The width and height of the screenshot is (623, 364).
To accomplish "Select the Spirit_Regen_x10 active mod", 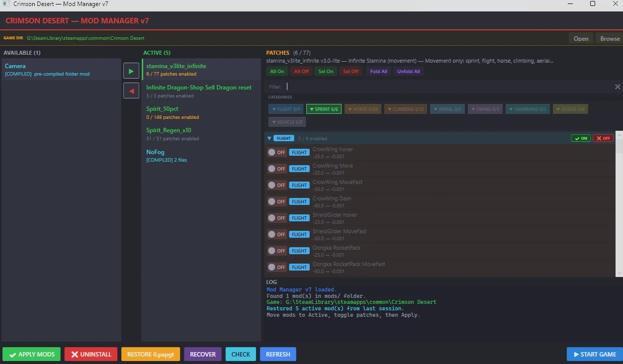I will 201,134.
